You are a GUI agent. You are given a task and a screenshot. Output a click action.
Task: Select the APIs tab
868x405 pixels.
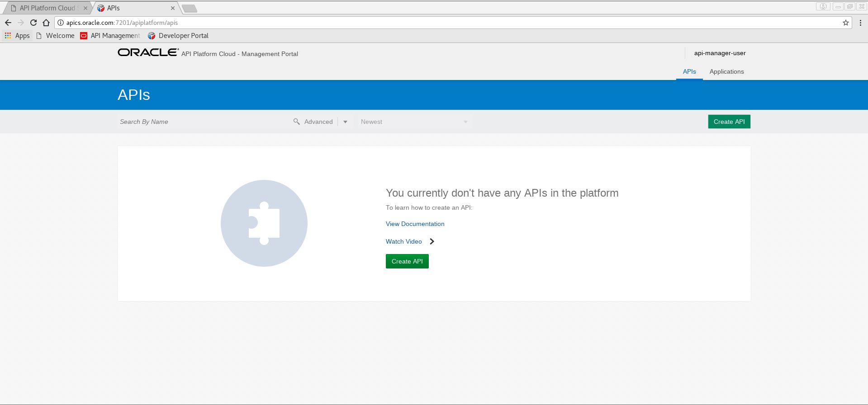(689, 71)
